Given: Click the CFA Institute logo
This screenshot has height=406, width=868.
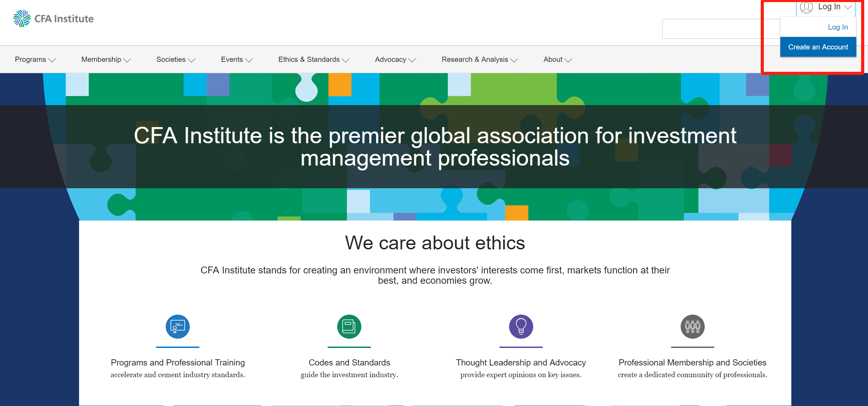Looking at the screenshot, I should coord(53,19).
